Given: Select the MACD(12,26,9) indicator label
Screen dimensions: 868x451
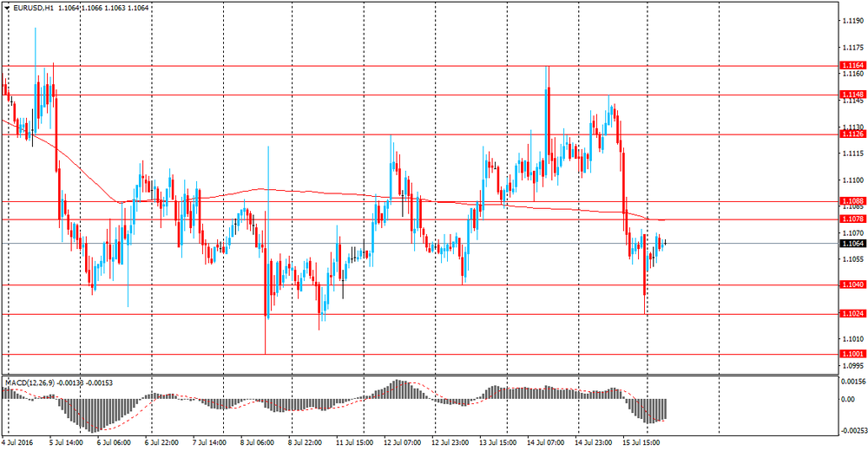Looking at the screenshot, I should tap(30, 383).
